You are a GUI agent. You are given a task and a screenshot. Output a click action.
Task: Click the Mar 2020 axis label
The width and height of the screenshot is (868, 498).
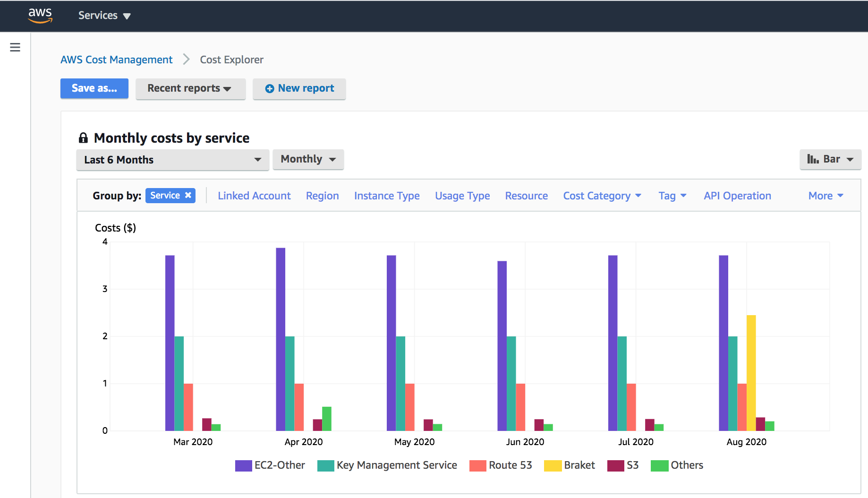(193, 442)
